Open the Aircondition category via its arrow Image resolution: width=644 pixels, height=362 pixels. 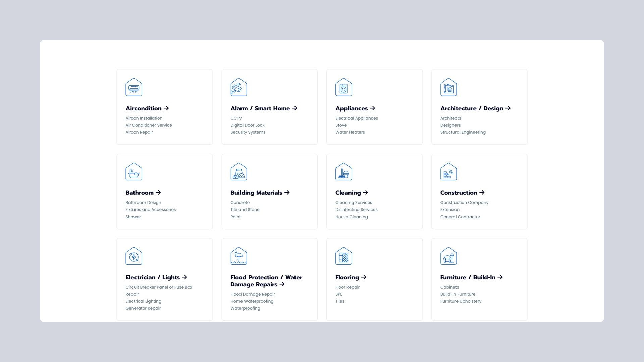point(167,108)
